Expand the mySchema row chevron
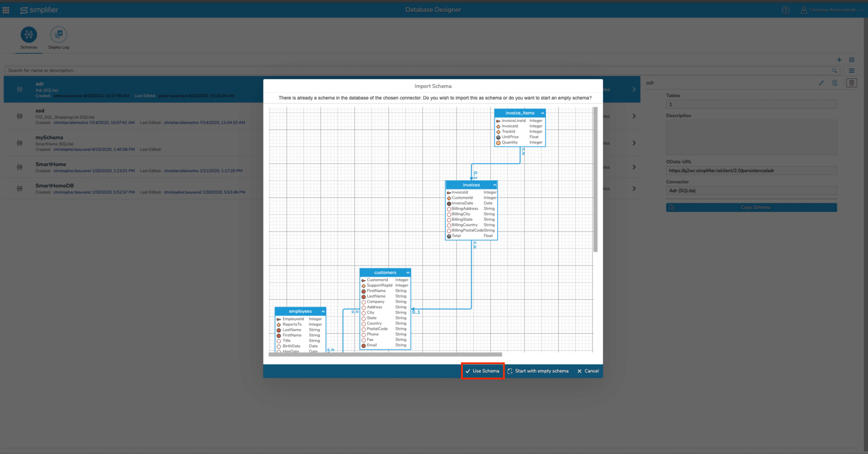The width and height of the screenshot is (868, 454). (634, 143)
